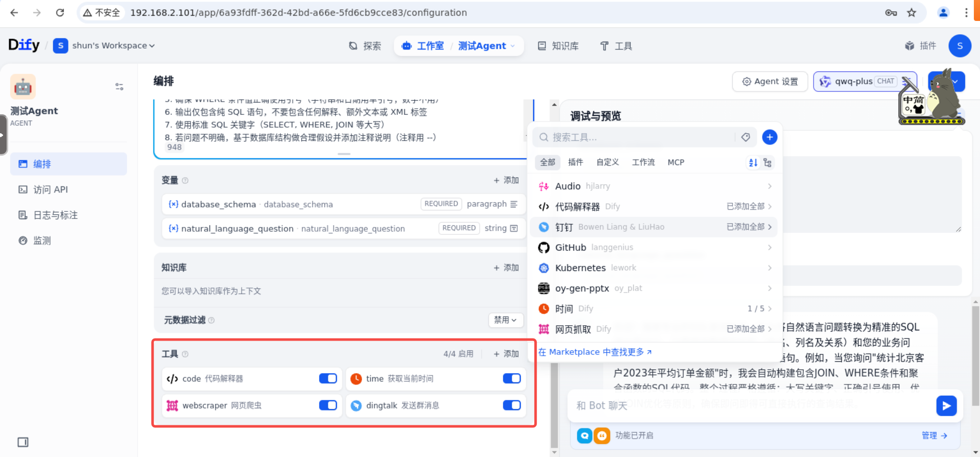This screenshot has width=980, height=457.
Task: Open the 工具 top navigation item
Action: [616, 46]
